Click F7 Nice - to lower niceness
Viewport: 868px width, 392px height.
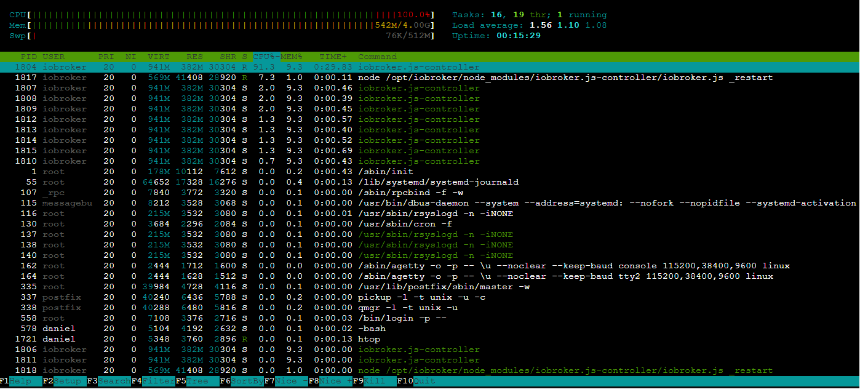point(286,381)
